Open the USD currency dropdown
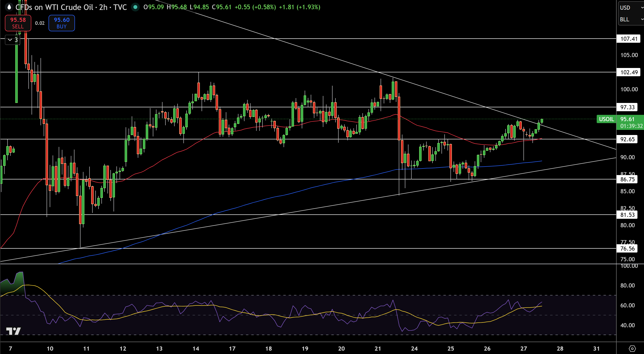This screenshot has width=644, height=354. pos(631,8)
